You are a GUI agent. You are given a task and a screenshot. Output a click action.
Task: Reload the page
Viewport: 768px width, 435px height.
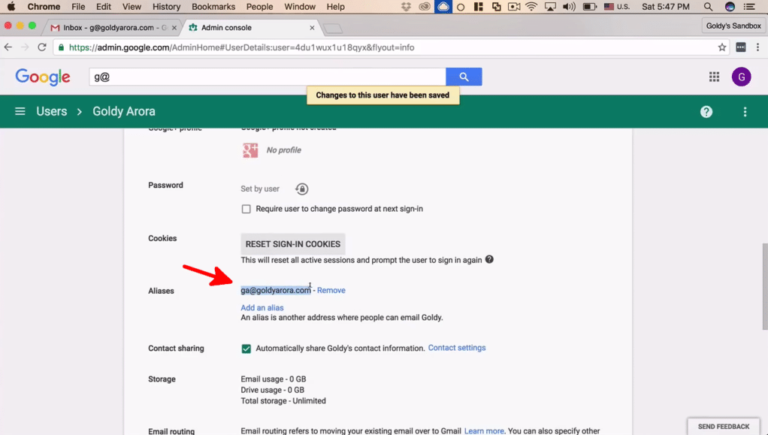click(42, 47)
